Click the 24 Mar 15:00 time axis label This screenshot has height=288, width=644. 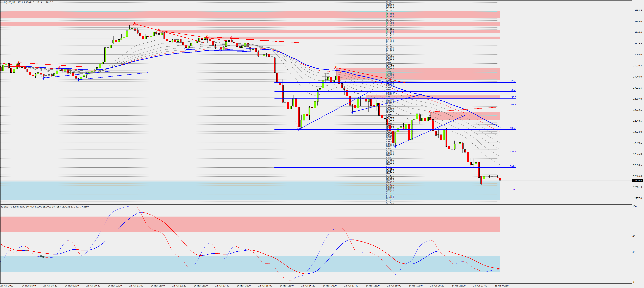[x=265, y=285]
